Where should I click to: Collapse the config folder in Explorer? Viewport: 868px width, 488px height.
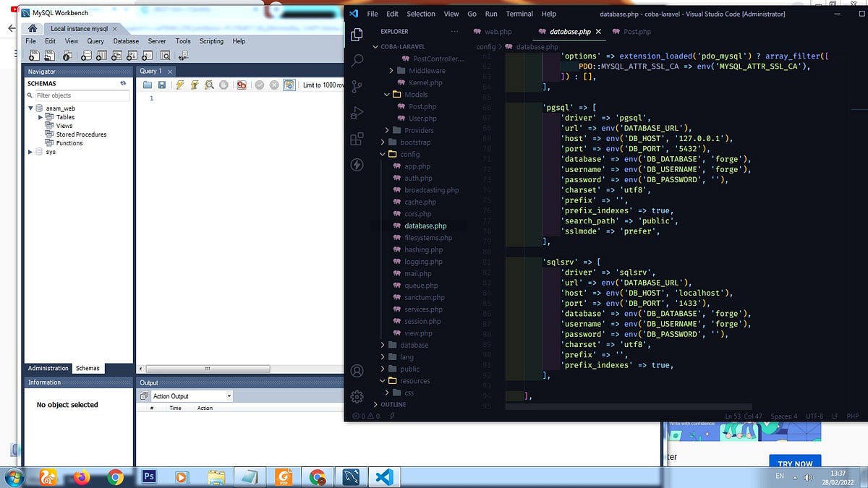click(409, 154)
